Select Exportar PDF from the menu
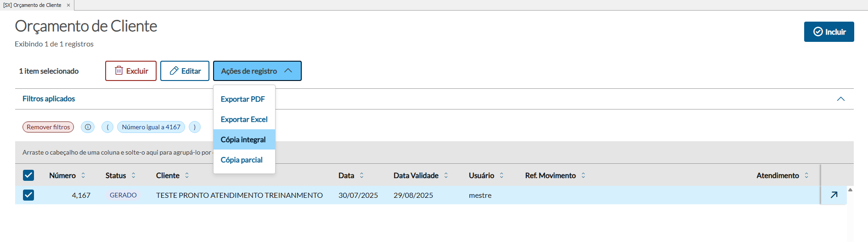 pos(242,99)
